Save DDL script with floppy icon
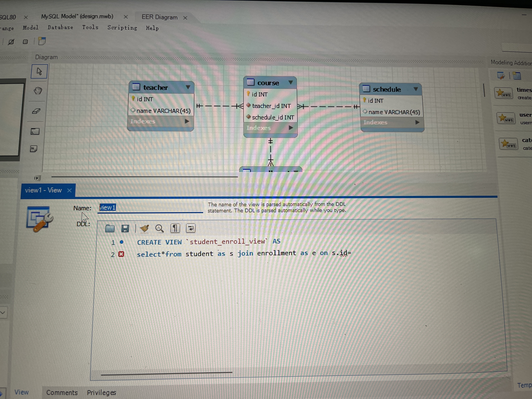Screen dimensions: 532x399 125,229
